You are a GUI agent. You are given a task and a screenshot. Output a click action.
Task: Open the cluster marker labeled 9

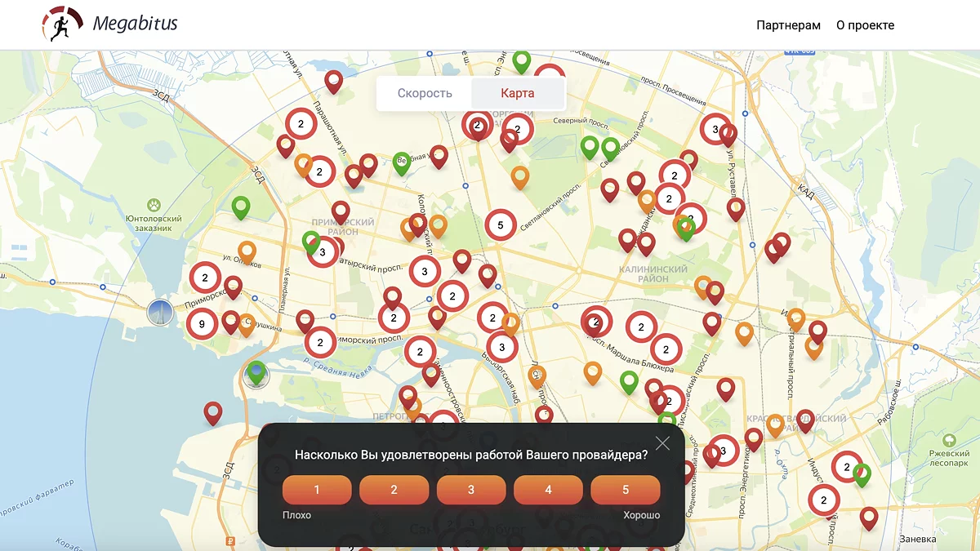click(202, 324)
